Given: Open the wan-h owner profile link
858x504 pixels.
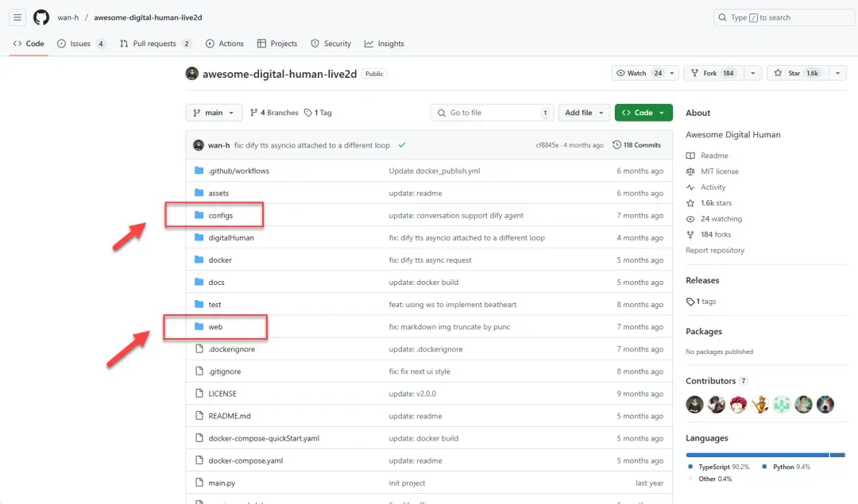Looking at the screenshot, I should click(68, 17).
